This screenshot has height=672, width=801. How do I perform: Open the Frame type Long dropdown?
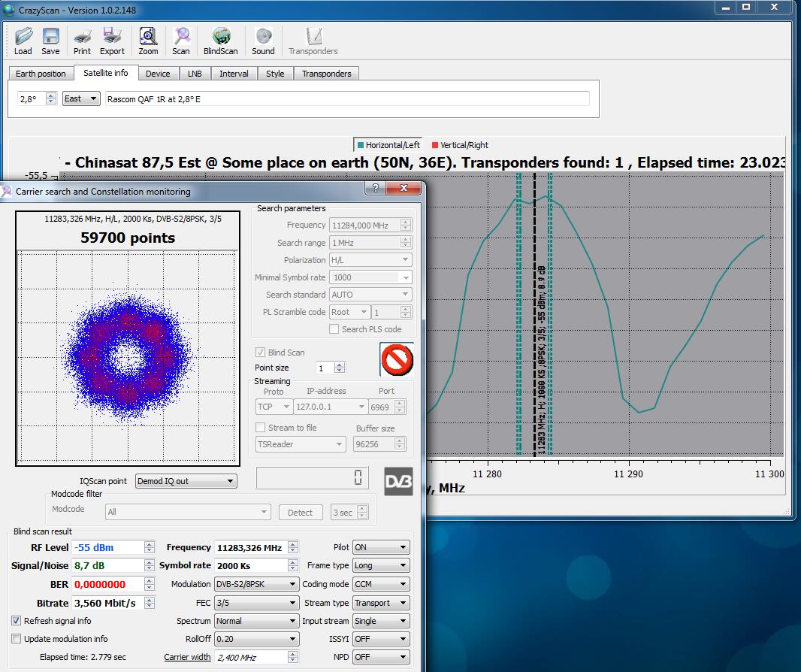tap(381, 565)
